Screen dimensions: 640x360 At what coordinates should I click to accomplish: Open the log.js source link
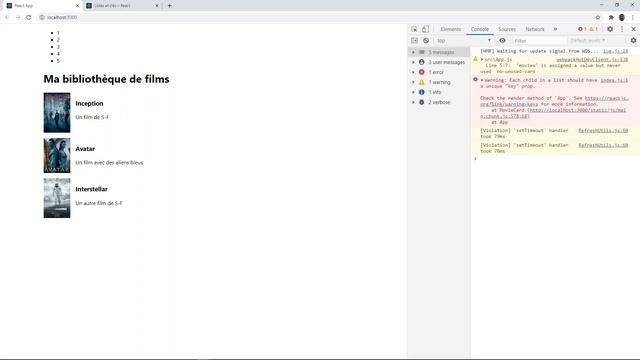[x=616, y=51]
